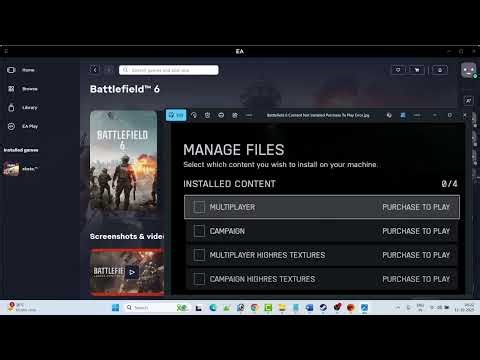Screen dimensions: 480x360
Task: Click the print icon in image viewer toolbar
Action: [x=235, y=115]
